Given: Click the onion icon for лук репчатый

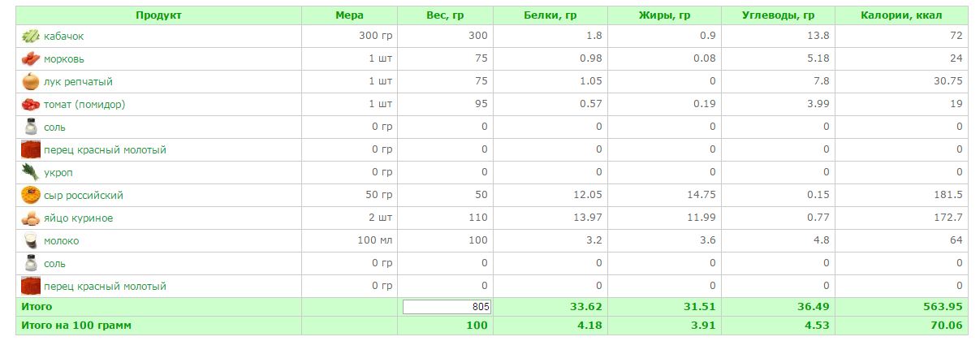Looking at the screenshot, I should [31, 82].
